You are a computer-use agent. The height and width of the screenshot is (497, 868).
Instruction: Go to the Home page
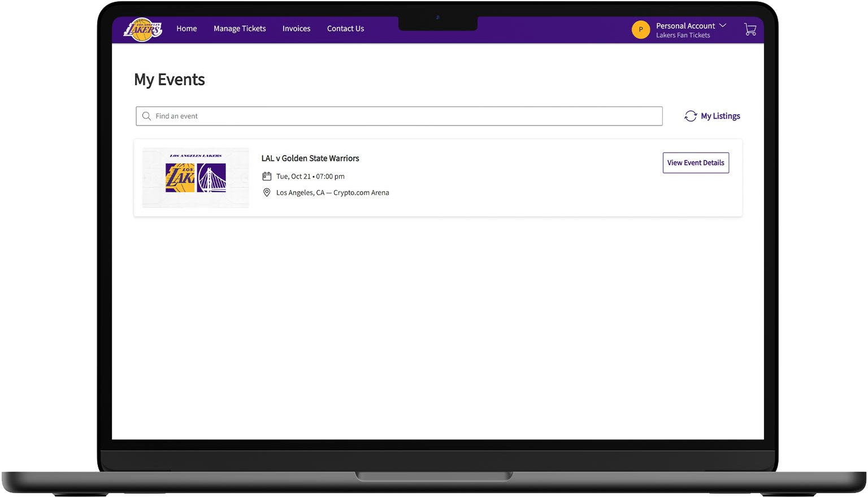click(186, 28)
